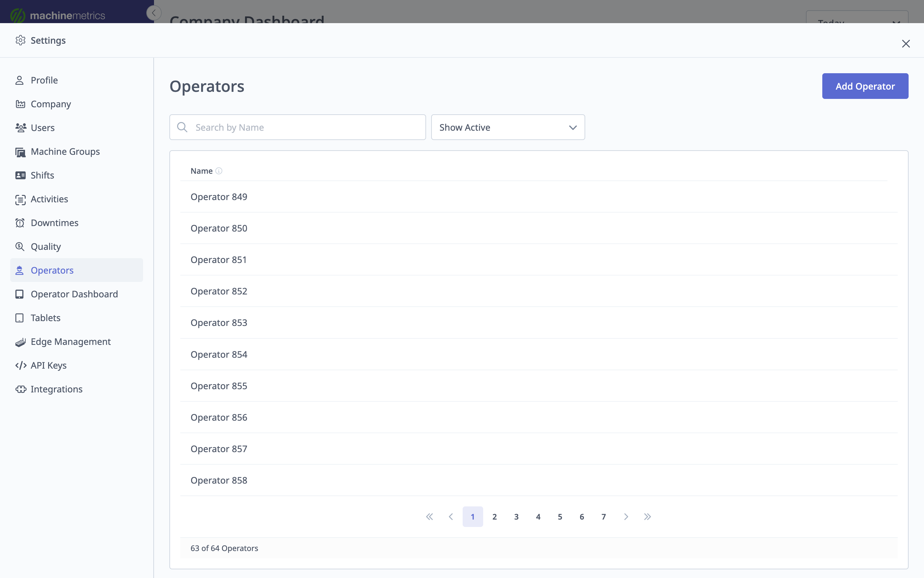Click the Downtimes alarm clock icon
The width and height of the screenshot is (924, 578).
coord(20,223)
